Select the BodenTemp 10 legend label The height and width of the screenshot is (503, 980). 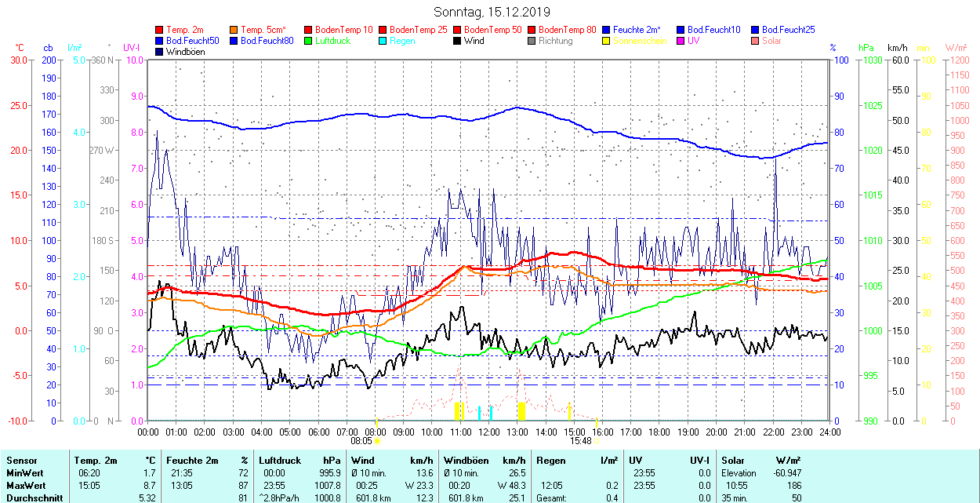(343, 30)
